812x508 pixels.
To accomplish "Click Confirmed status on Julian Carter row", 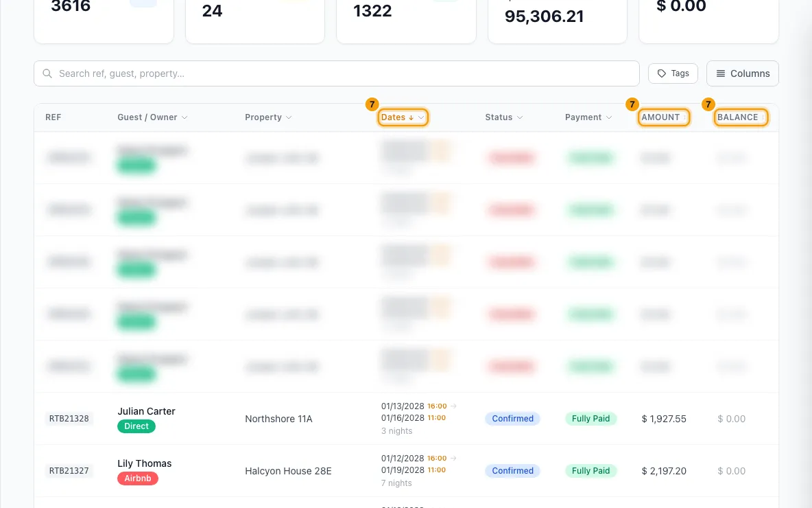I will click(x=512, y=418).
